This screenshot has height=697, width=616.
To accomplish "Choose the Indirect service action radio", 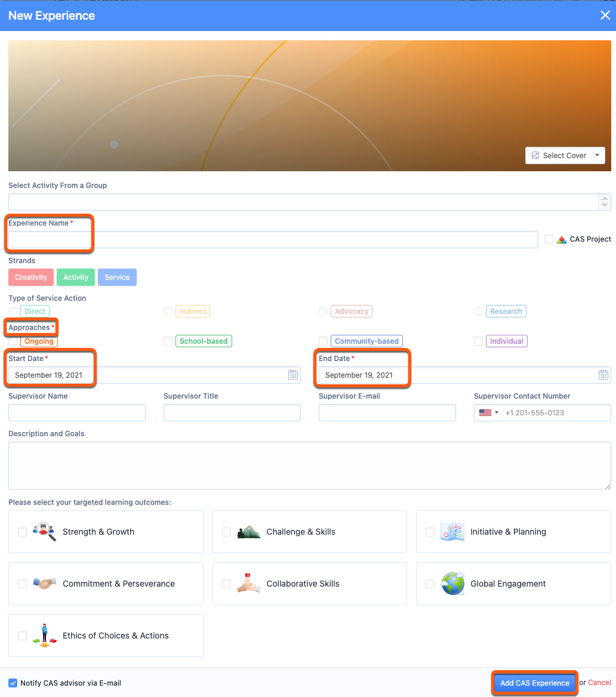I will (168, 311).
